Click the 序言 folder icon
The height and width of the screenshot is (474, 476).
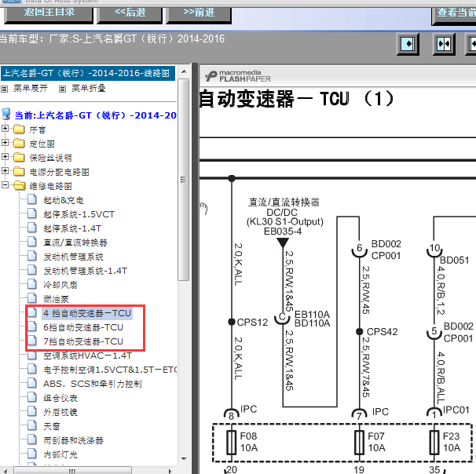click(x=19, y=129)
